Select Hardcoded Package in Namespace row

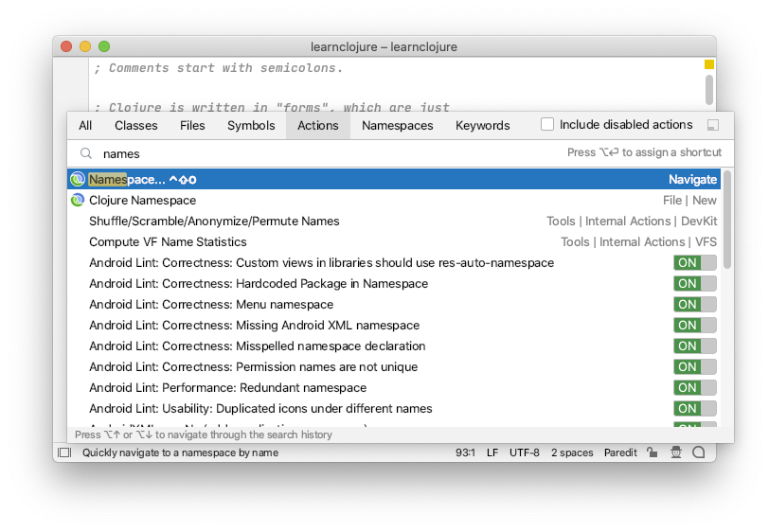coord(394,283)
